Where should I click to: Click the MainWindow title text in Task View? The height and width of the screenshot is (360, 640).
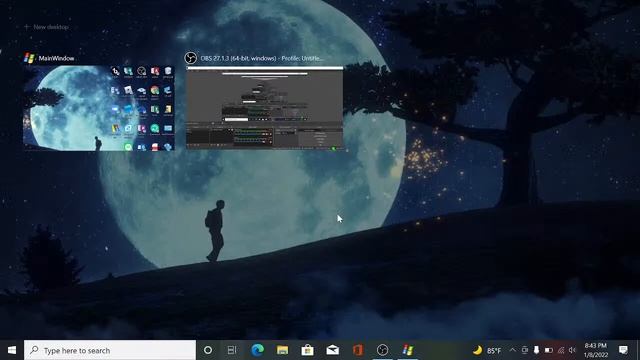[56, 58]
